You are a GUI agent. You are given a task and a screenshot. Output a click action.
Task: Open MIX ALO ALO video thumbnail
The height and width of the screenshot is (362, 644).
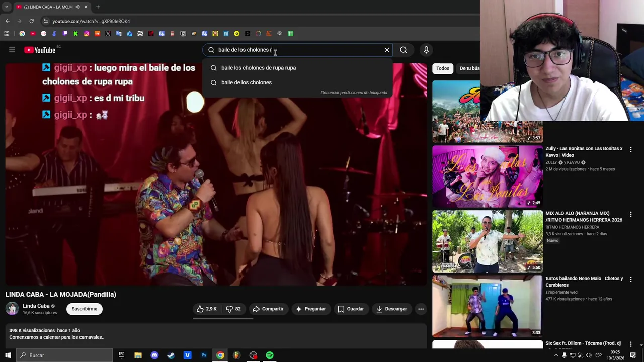click(488, 241)
